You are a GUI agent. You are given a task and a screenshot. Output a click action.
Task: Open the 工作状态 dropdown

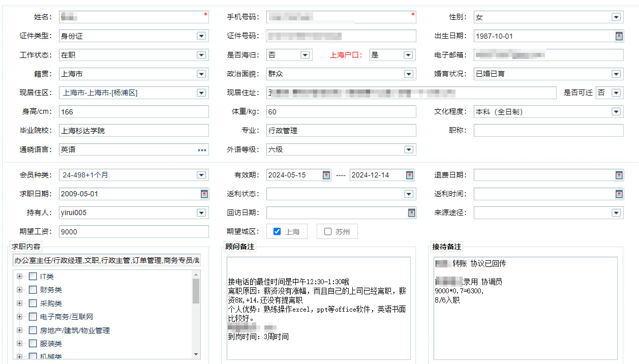(x=201, y=55)
